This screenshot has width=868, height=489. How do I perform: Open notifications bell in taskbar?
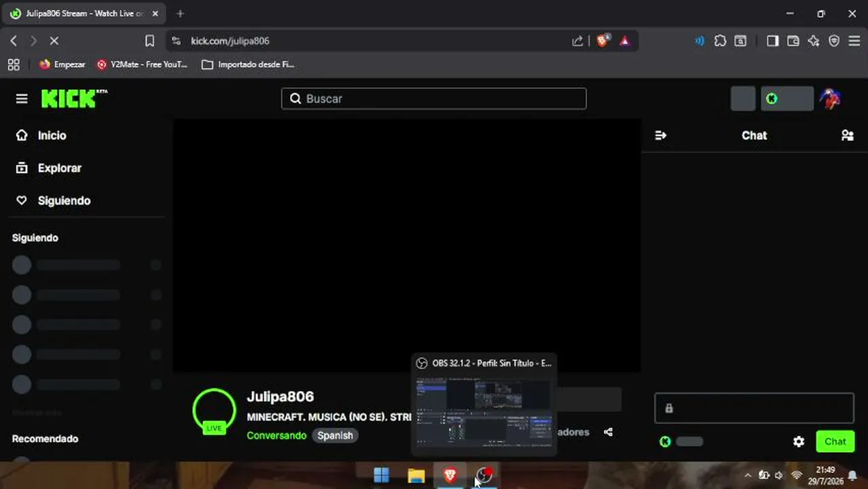point(852,475)
